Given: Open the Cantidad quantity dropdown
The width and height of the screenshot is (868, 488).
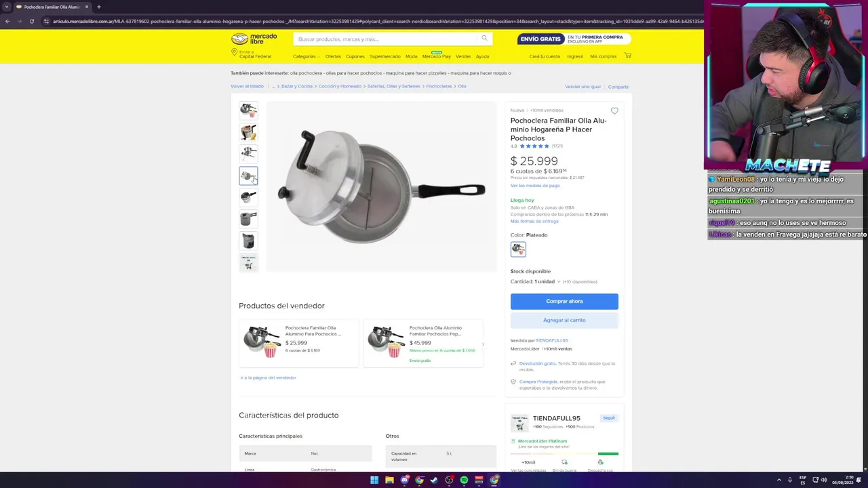Looking at the screenshot, I should (536, 281).
